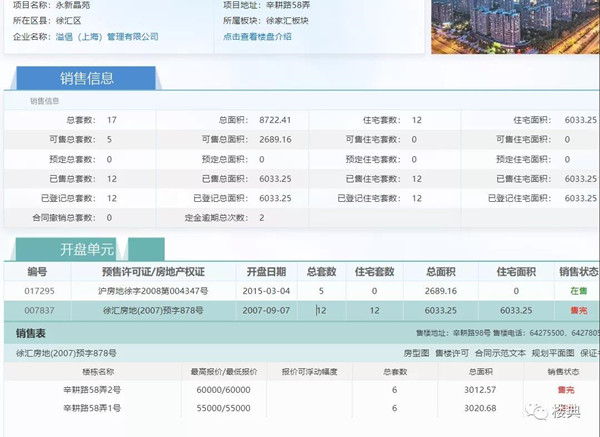Click 可售总面积 value 2689.16

(275, 139)
